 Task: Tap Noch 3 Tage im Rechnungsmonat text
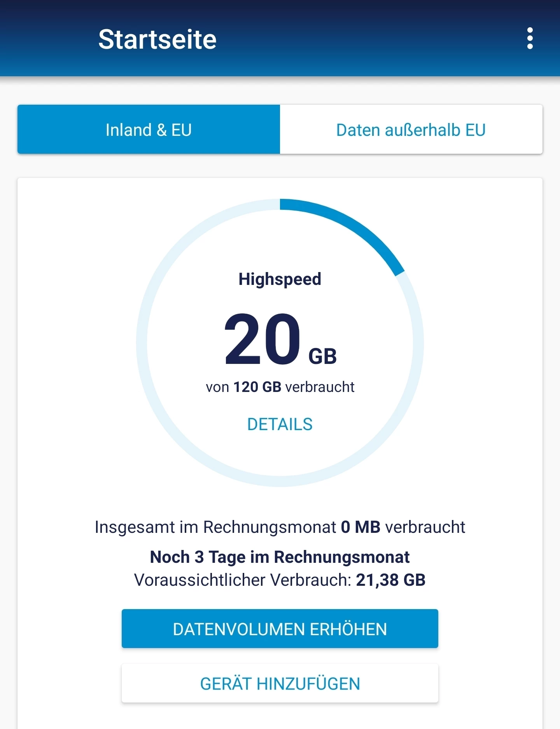tap(280, 557)
